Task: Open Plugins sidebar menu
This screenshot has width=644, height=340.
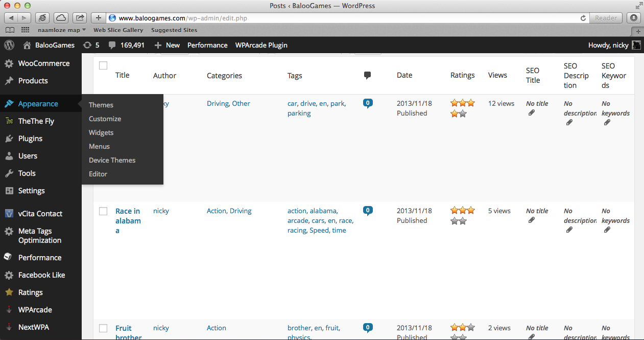Action: (41, 139)
